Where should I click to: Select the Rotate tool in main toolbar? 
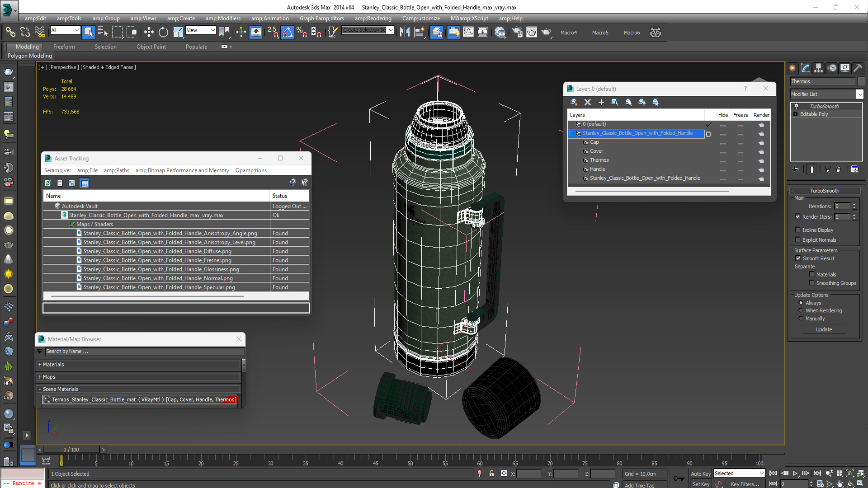click(x=163, y=32)
